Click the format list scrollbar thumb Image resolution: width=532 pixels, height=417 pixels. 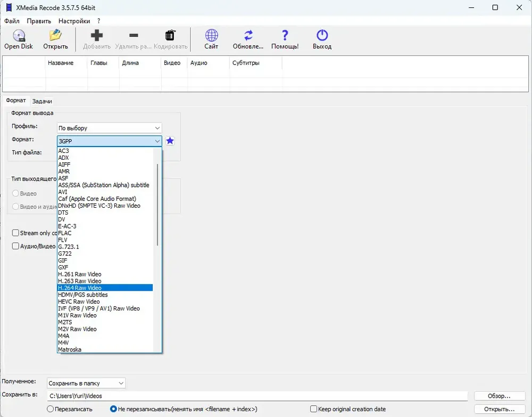[x=157, y=205]
